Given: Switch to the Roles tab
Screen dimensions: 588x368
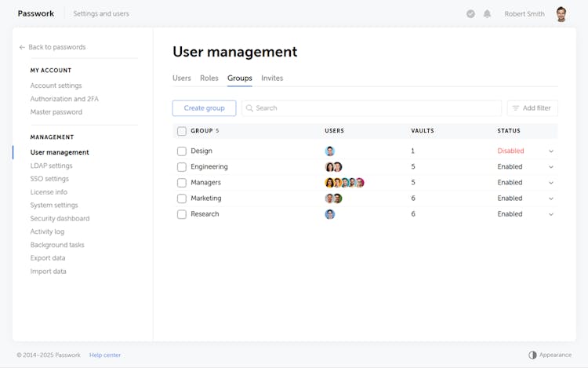Looking at the screenshot, I should click(209, 78).
